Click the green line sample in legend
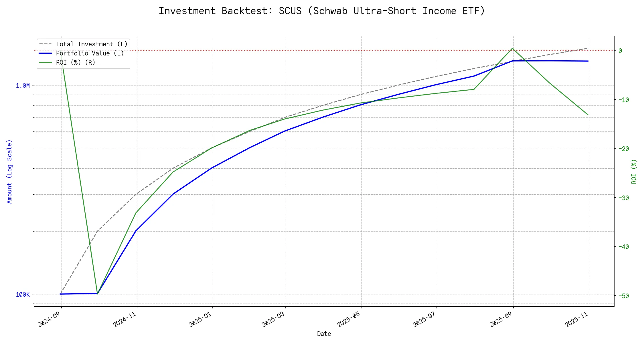The height and width of the screenshot is (343, 644). point(46,63)
